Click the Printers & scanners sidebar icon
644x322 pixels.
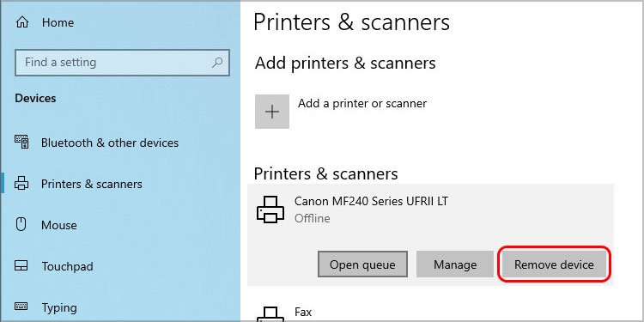(21, 183)
